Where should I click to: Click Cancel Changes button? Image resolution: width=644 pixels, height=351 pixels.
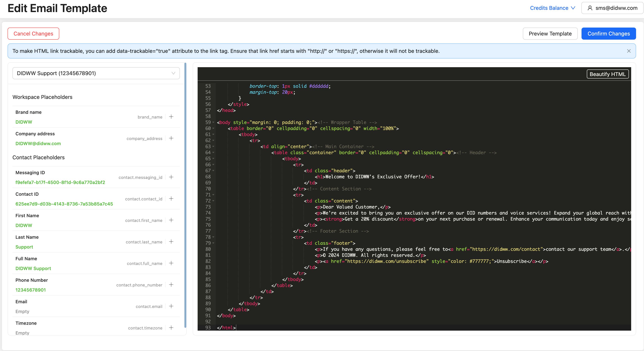click(x=33, y=34)
